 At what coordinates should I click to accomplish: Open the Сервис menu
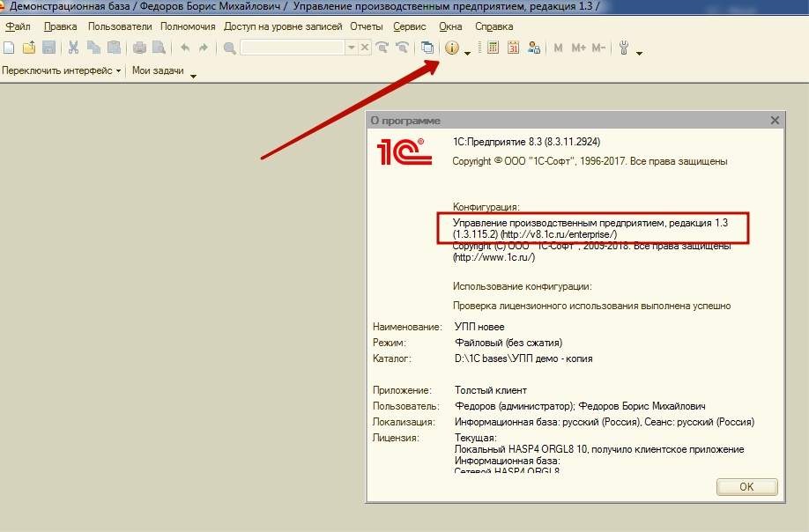point(410,26)
